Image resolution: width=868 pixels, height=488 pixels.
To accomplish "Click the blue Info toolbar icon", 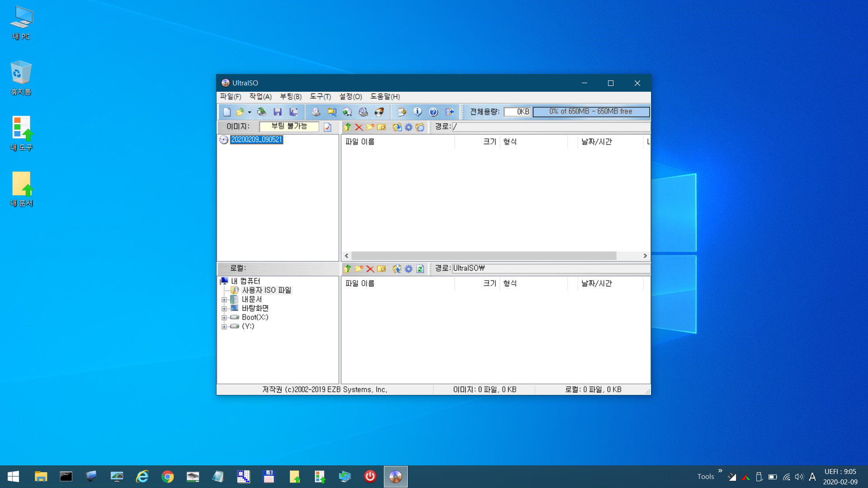I will click(417, 112).
